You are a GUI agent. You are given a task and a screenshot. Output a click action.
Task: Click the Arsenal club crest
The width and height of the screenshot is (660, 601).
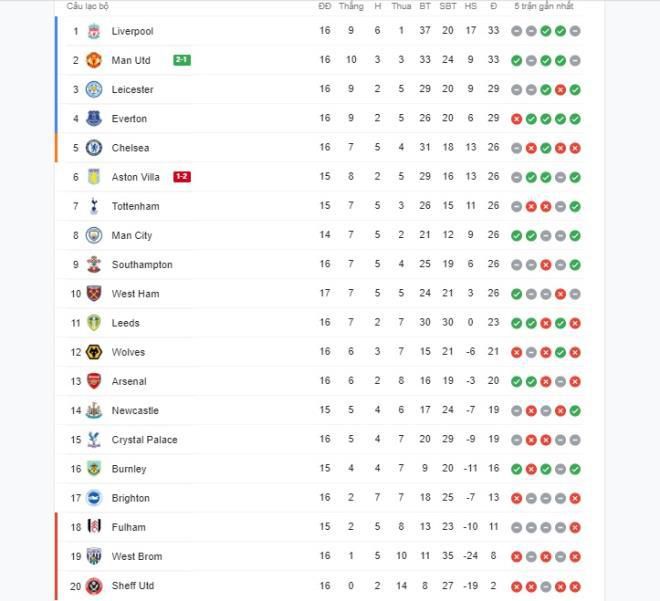click(94, 381)
